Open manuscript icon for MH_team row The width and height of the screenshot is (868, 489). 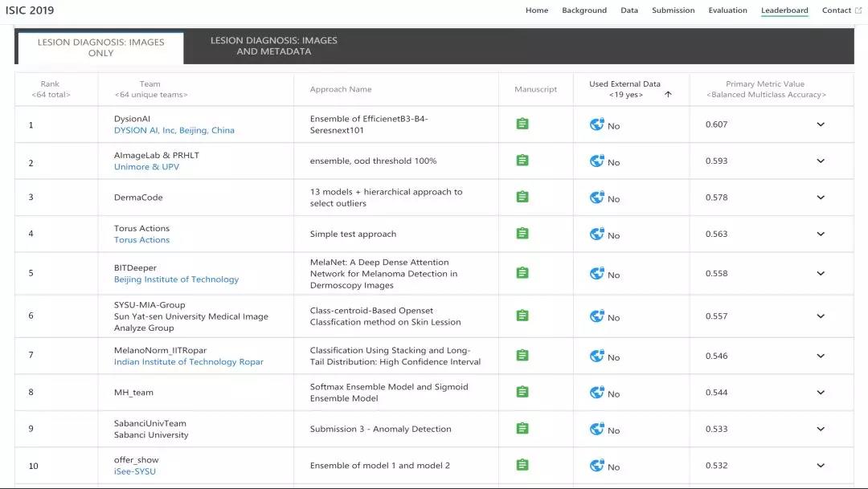(522, 392)
